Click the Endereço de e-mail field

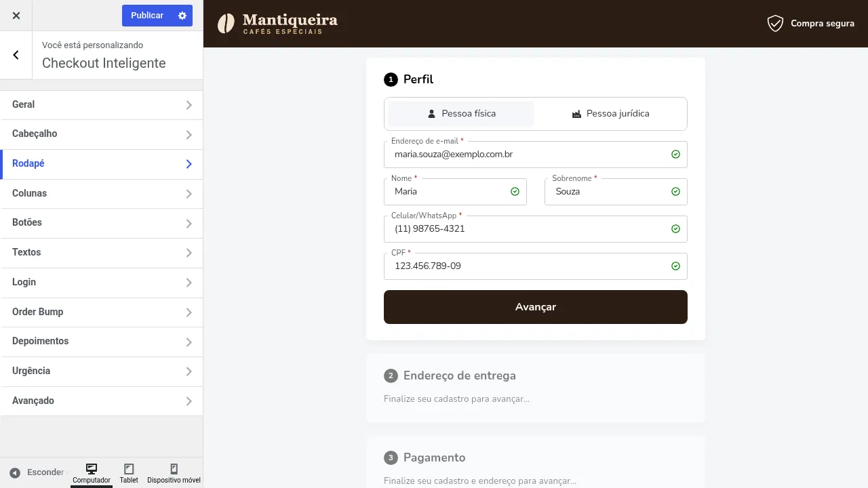tap(536, 155)
